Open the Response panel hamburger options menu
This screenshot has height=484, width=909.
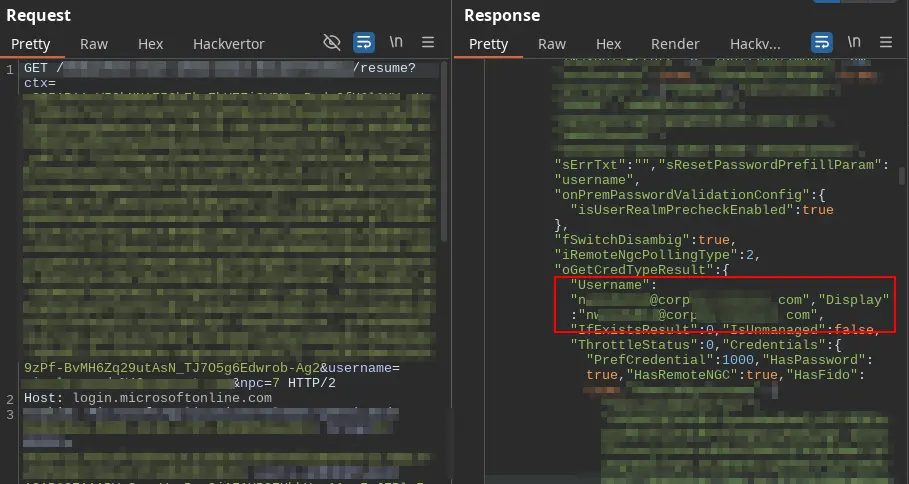click(886, 43)
